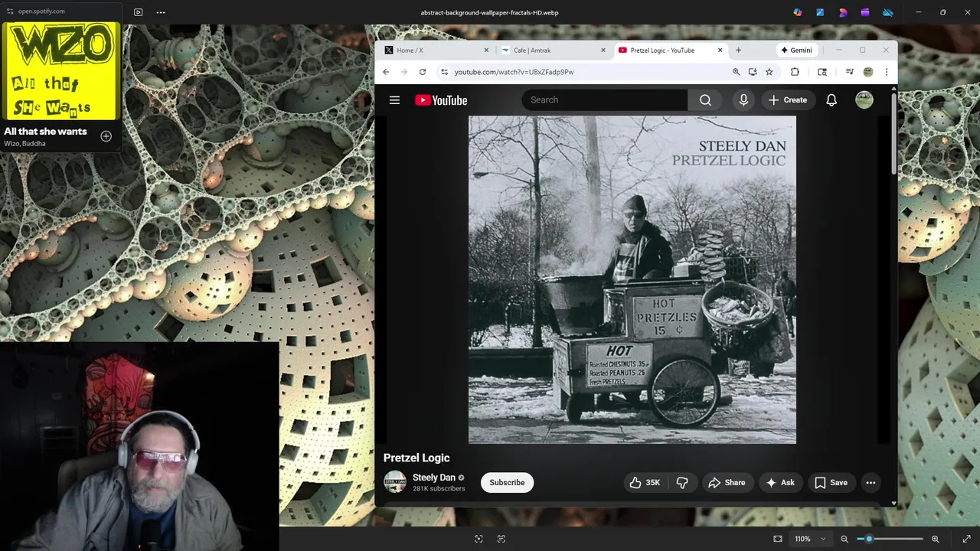Screen dimensions: 980x551
Task: Bookmark this page with the star icon
Action: (769, 72)
